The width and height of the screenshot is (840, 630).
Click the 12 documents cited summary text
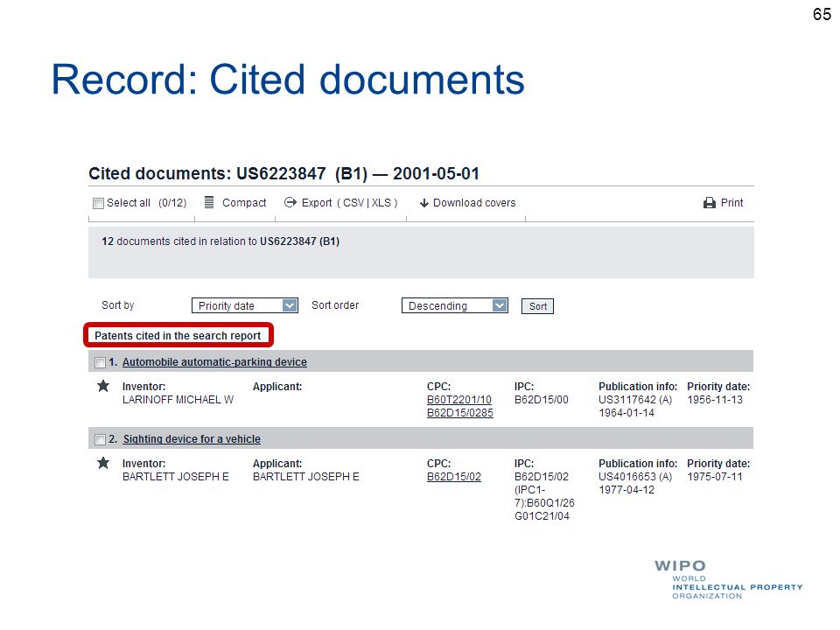tap(220, 241)
